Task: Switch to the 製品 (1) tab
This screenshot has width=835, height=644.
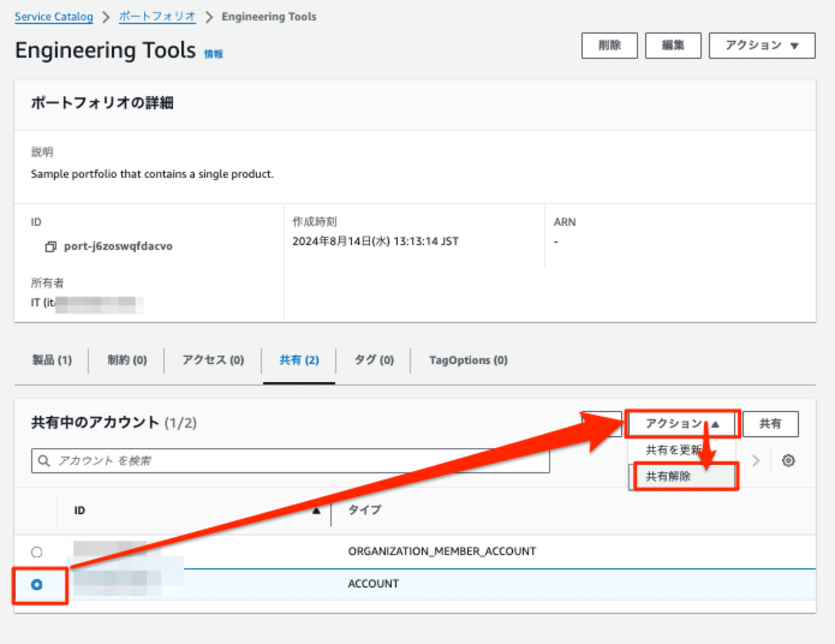Action: (52, 360)
